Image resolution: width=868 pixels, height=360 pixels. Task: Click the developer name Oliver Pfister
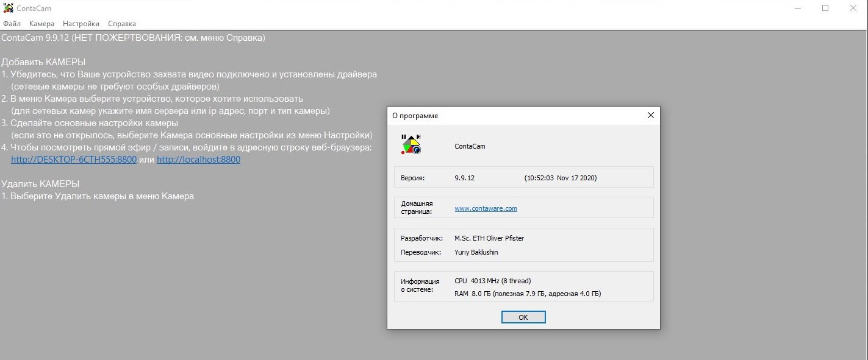tap(489, 238)
